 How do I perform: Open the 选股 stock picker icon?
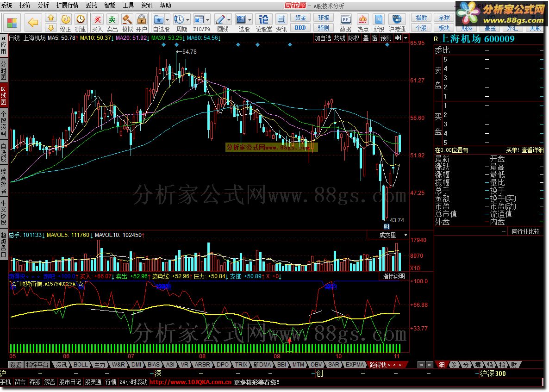click(241, 19)
